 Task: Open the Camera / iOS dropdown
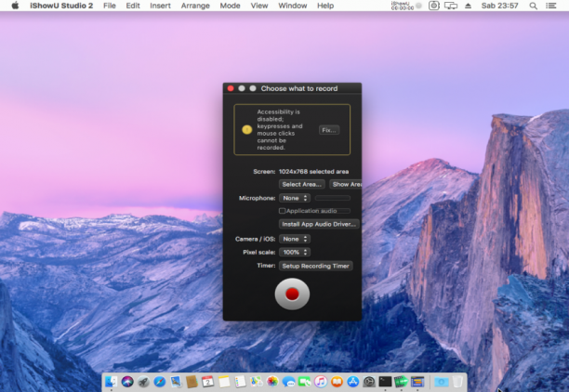(295, 239)
